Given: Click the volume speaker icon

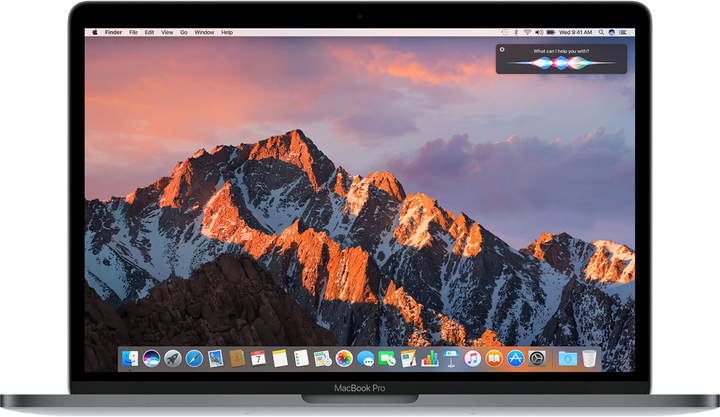Looking at the screenshot, I should [539, 32].
